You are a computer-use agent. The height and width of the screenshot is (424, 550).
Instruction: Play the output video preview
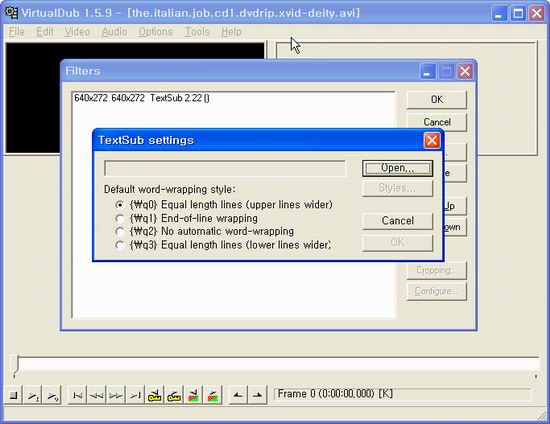point(53,395)
